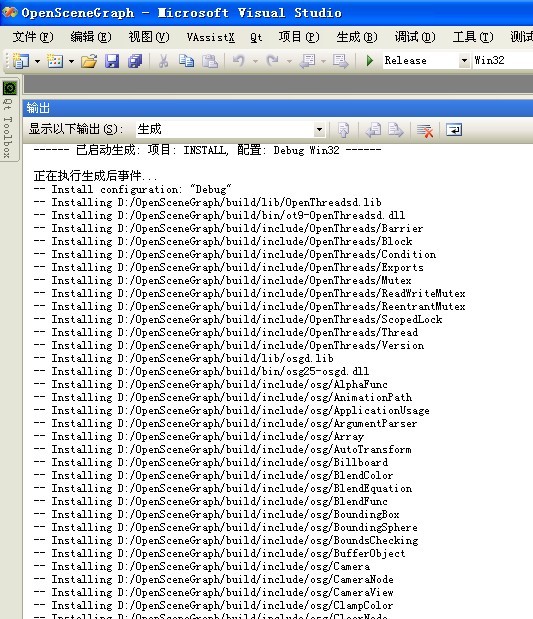The image size is (533, 619).
Task: Go to previous message in output
Action: tap(373, 130)
